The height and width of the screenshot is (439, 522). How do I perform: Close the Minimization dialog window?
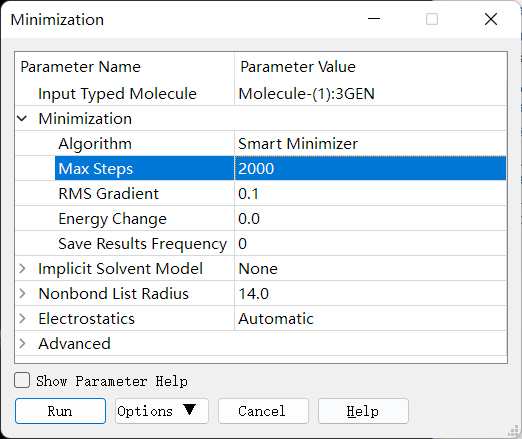click(491, 19)
